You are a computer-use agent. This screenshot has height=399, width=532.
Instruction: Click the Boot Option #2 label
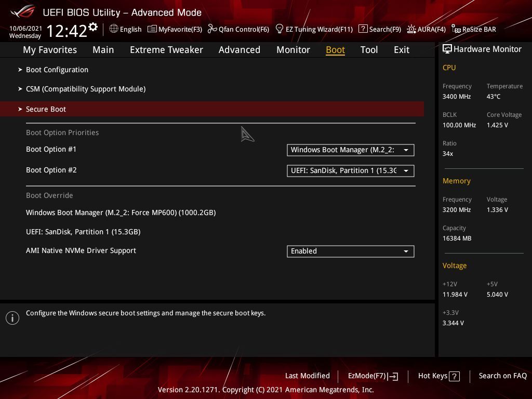point(51,170)
